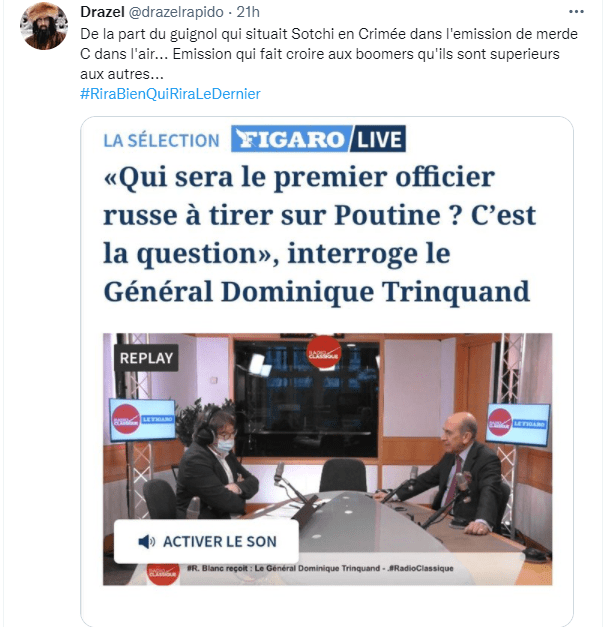Unmute using the speaker icon
608x627 pixels.
click(147, 542)
